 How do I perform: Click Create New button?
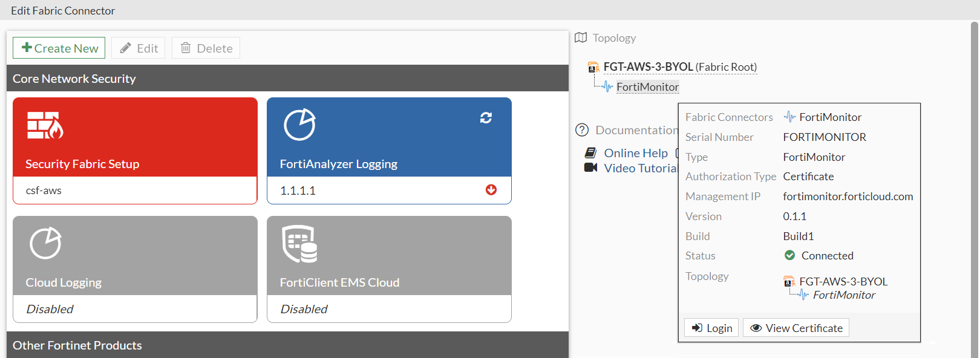click(x=59, y=48)
